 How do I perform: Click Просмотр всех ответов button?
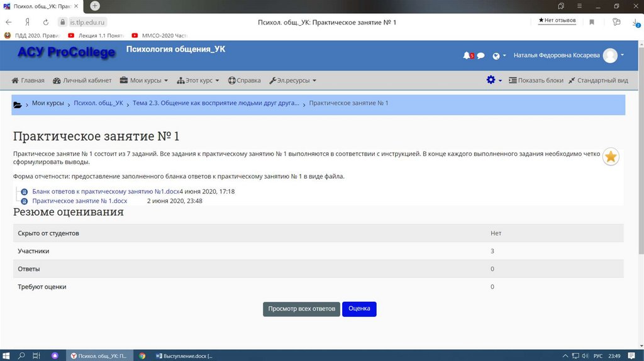[x=301, y=309]
